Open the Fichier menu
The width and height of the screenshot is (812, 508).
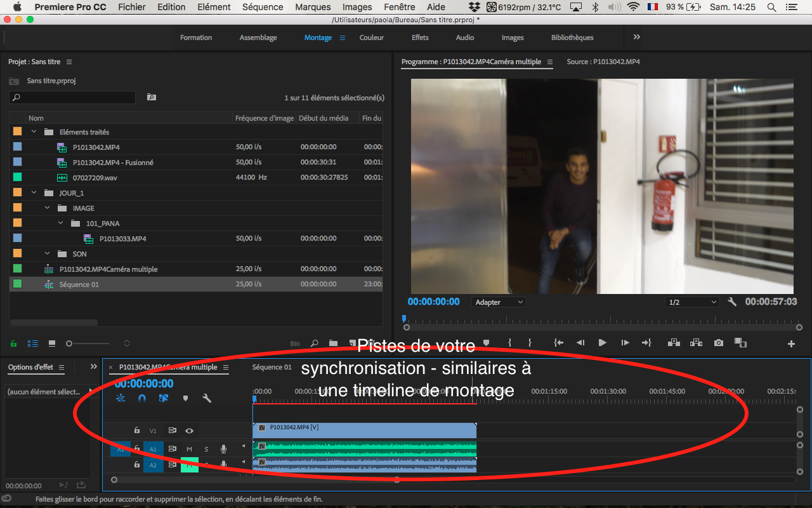[x=132, y=7]
